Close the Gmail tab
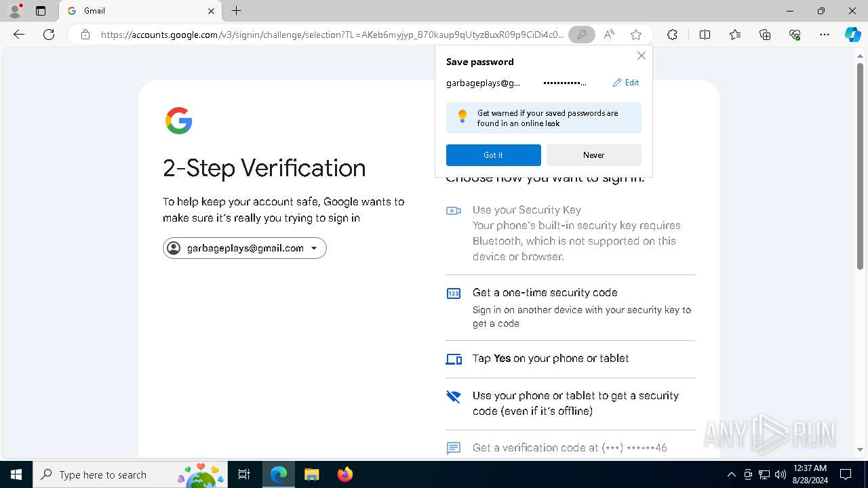This screenshot has width=868, height=488. [x=211, y=11]
